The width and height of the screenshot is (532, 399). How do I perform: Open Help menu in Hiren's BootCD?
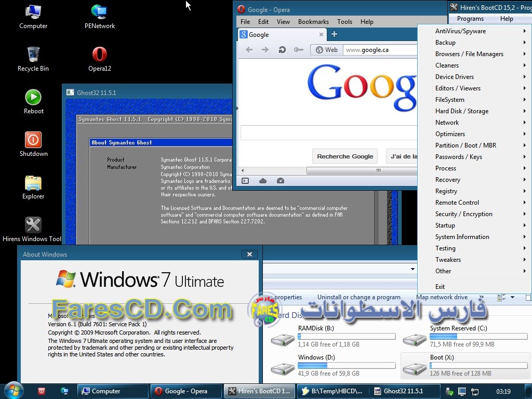(507, 19)
